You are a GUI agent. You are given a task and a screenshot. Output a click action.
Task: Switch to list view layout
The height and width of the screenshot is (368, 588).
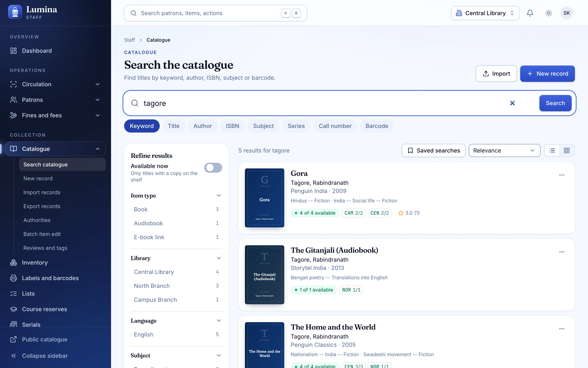(552, 150)
